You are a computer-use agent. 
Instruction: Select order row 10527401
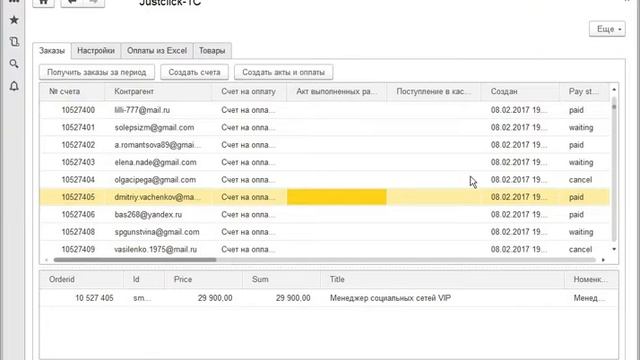(x=324, y=127)
